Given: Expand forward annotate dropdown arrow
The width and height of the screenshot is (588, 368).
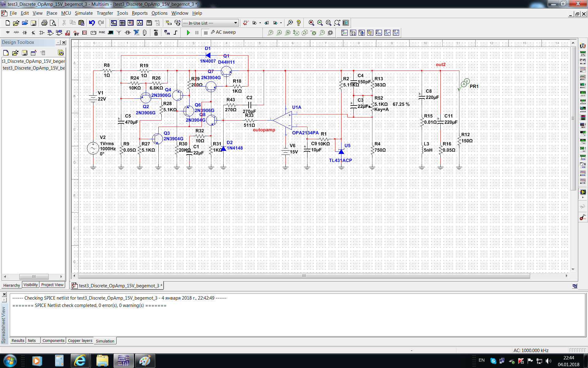Looking at the screenshot, I should (281, 23).
